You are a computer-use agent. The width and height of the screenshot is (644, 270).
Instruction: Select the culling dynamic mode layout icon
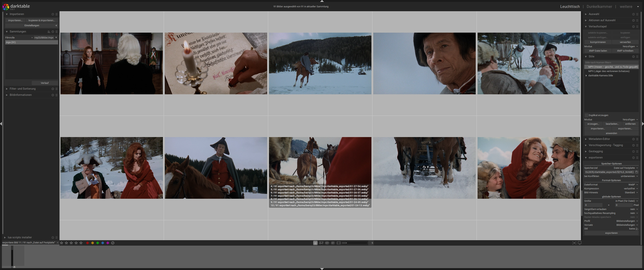(x=333, y=243)
